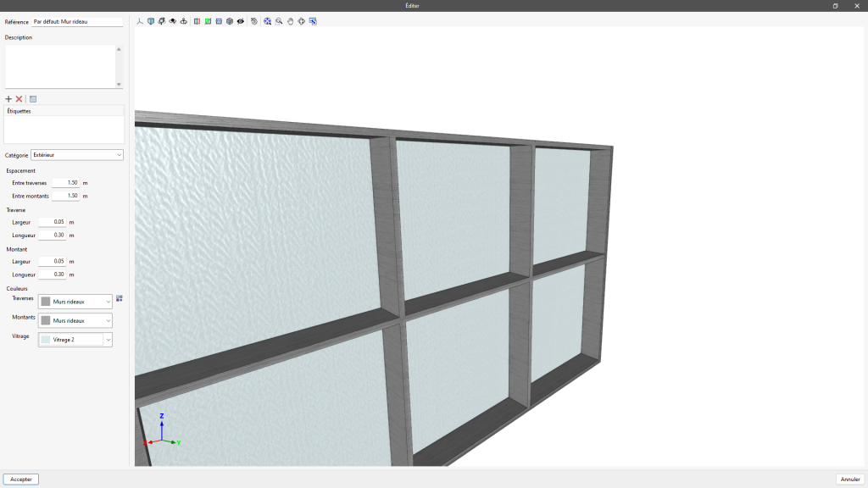
Task: Confirm with the Accepter button
Action: pos(21,480)
